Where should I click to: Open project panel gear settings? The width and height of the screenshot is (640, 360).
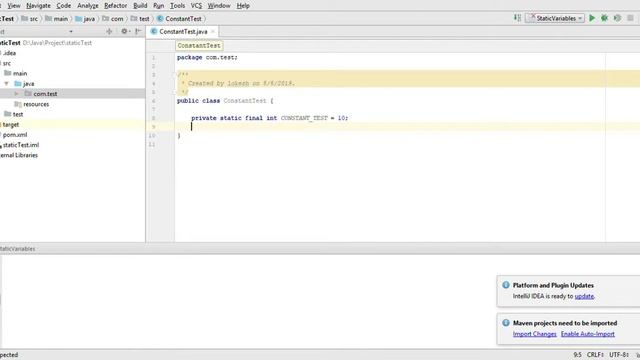point(124,31)
